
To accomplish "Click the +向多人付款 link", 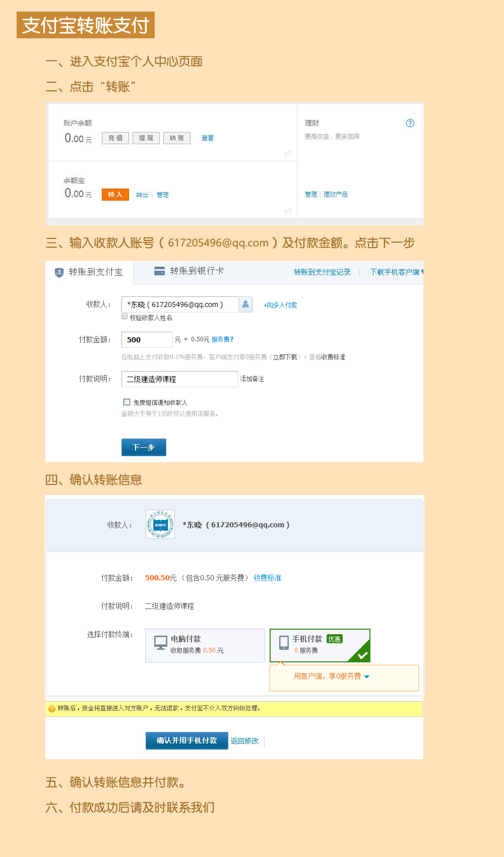I will [280, 305].
